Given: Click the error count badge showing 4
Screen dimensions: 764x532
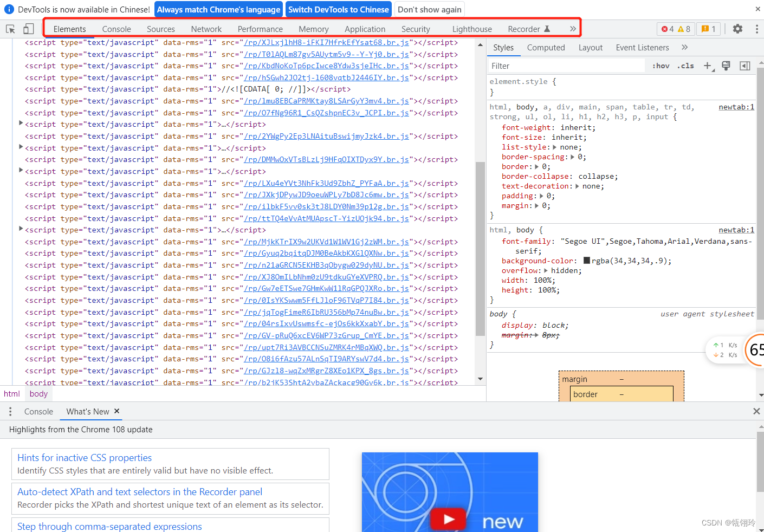Looking at the screenshot, I should pos(668,29).
